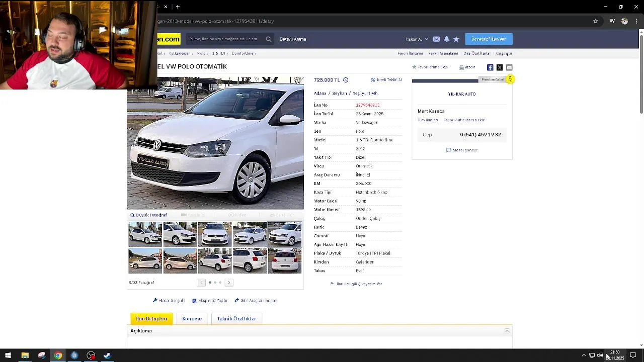The width and height of the screenshot is (644, 362).
Task: Select front-view car thumbnail, third in top row
Action: tap(215, 234)
